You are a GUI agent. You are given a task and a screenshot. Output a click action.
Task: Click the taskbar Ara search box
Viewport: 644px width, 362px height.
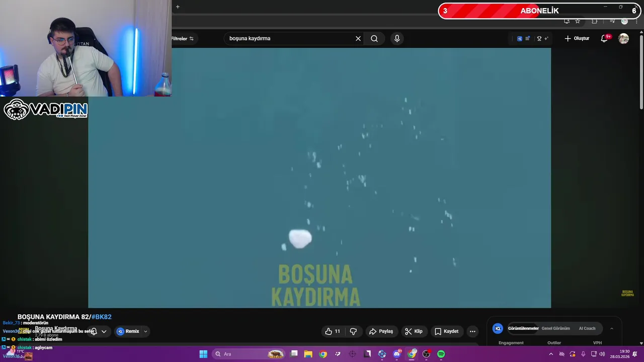[x=249, y=354]
